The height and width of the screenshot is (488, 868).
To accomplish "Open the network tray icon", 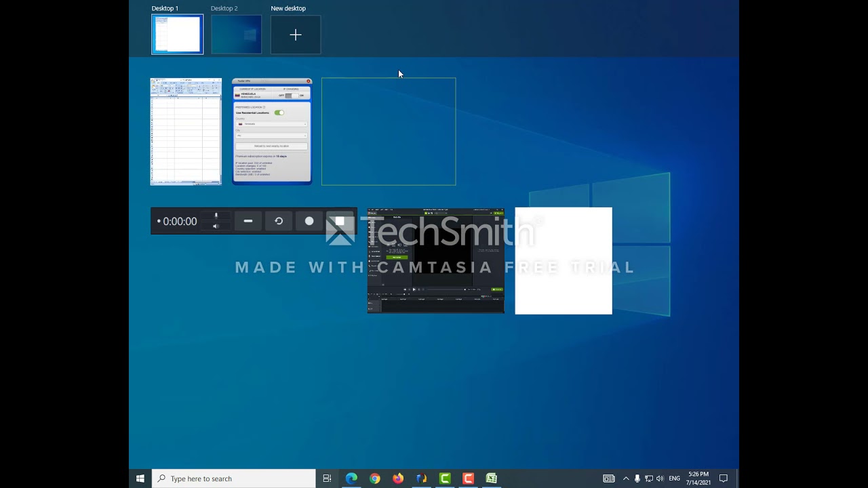I will (649, 479).
